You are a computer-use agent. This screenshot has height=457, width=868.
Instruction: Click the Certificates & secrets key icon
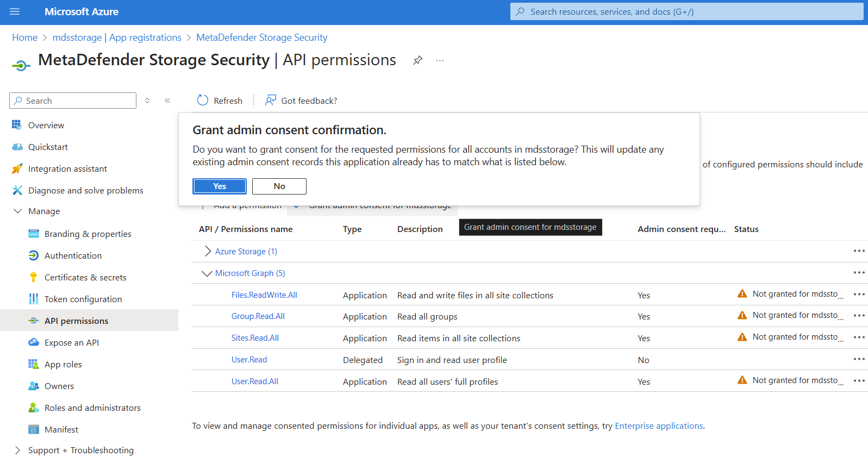34,277
